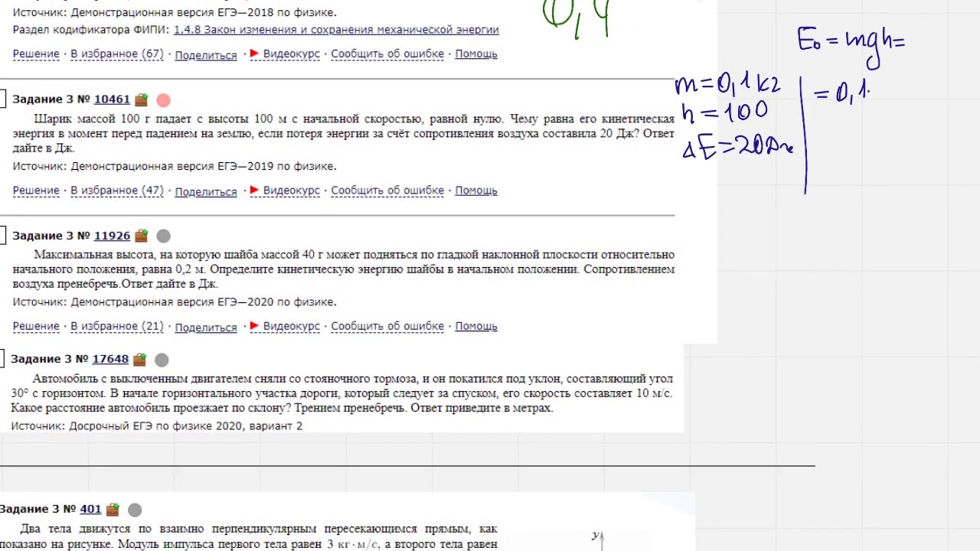Click the problem text starting Максимальная высота, на которую шайба
Viewport: 980px width, 551px height.
pos(344,269)
